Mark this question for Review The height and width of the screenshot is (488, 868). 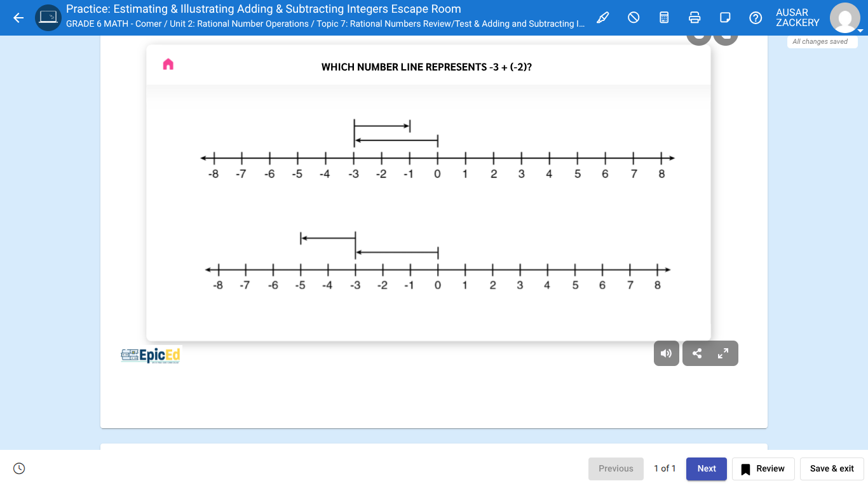point(763,468)
